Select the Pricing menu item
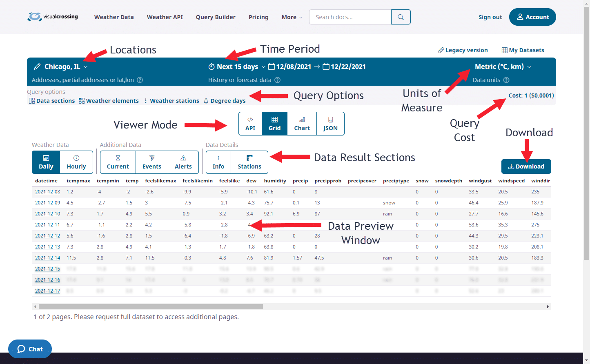The width and height of the screenshot is (590, 364). (258, 17)
